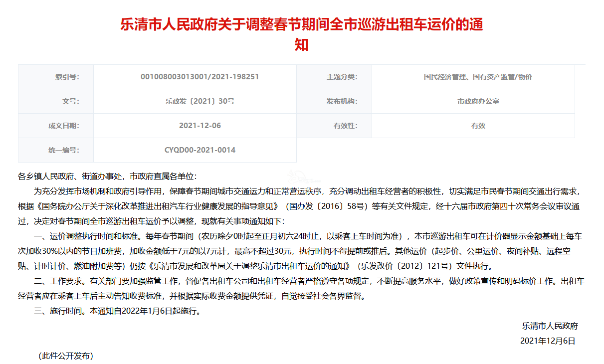The image size is (604, 364).
Task: Click the 成文日期 label cell
Action: click(56, 126)
